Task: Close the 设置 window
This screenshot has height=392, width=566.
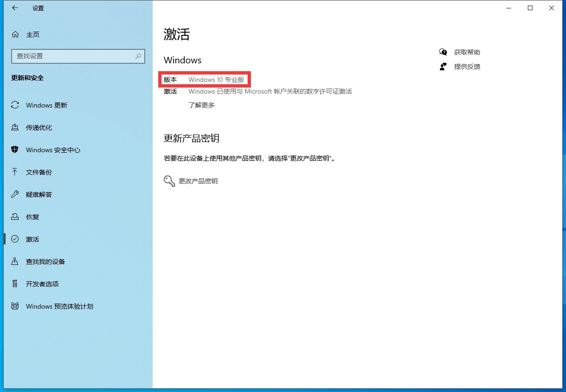Action: coord(552,8)
